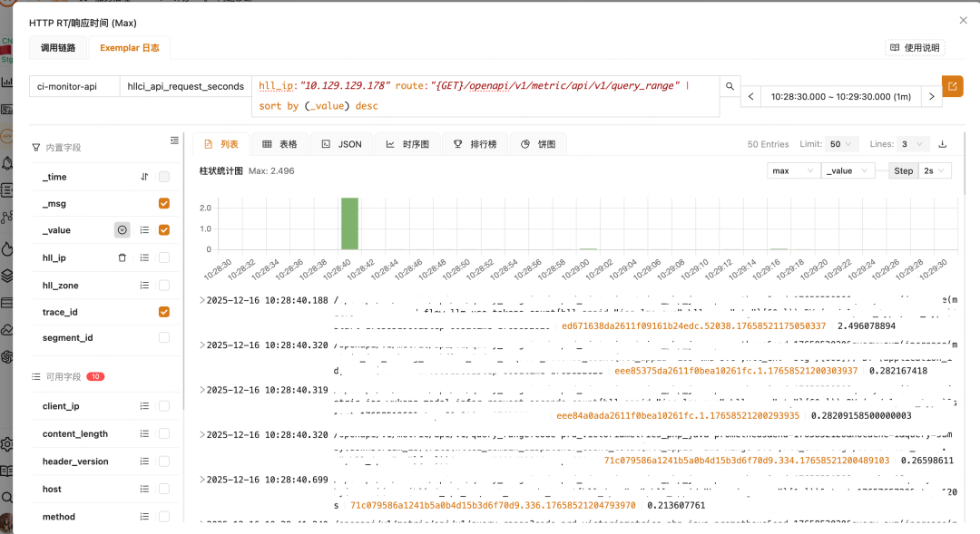Switch to the 表格 view tab
Viewport: 980px width, 534px height.
coord(279,144)
